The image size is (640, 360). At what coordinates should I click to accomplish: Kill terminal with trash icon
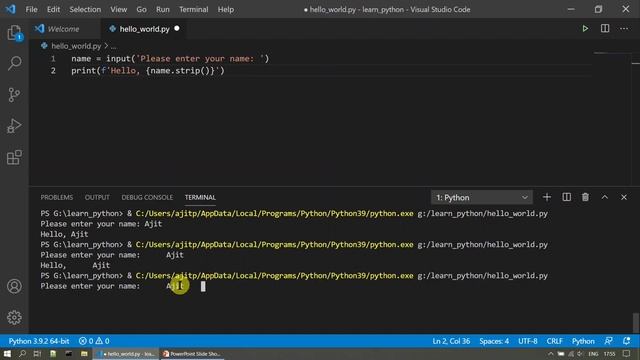[x=585, y=198]
